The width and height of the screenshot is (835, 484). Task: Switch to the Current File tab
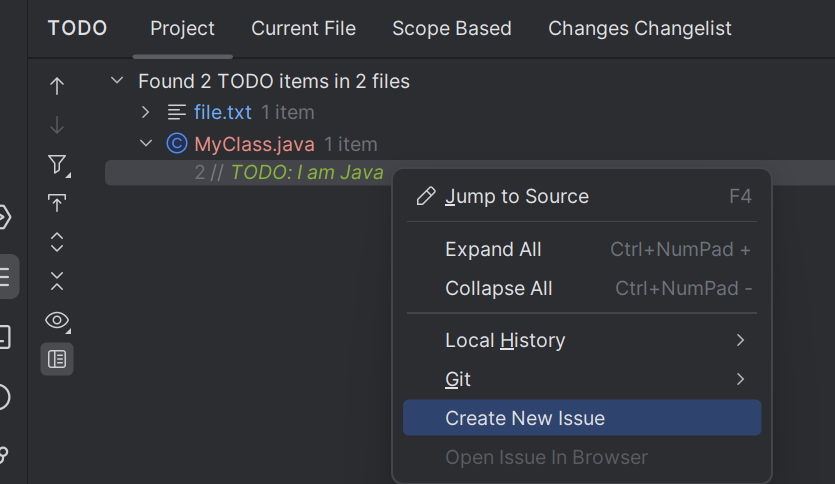pos(303,29)
